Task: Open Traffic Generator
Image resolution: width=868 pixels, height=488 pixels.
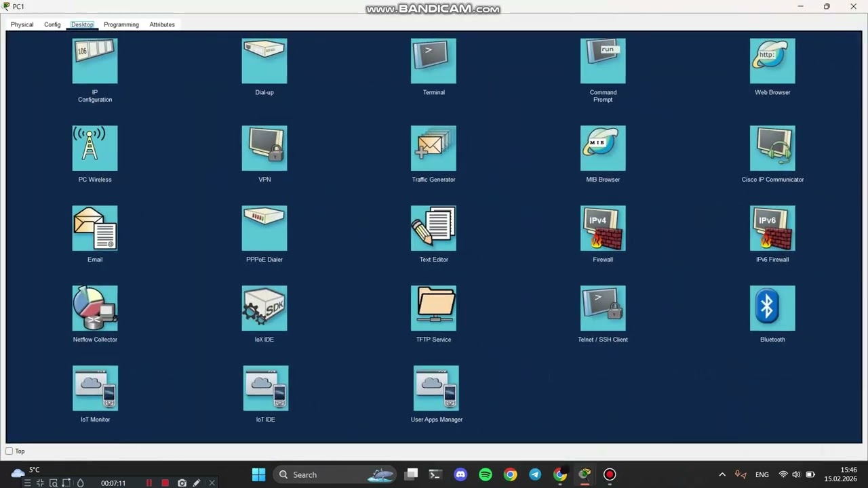Action: click(x=433, y=148)
